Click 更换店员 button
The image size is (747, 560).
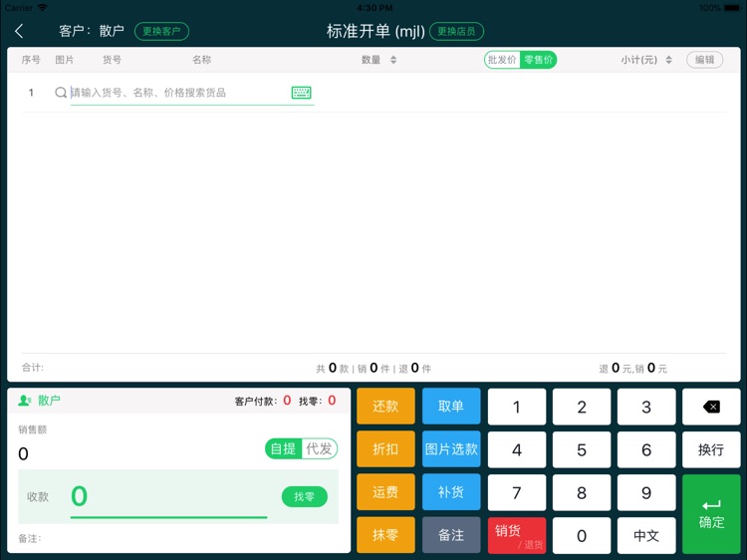coord(456,32)
